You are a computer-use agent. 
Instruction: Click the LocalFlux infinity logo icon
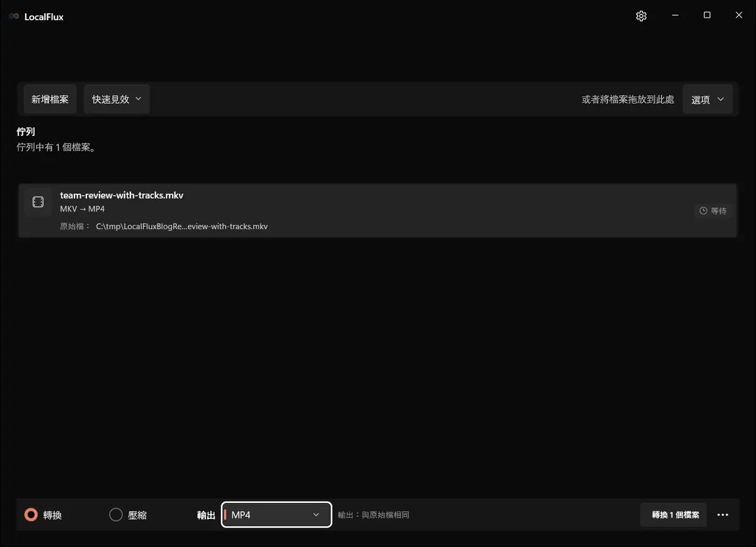pos(14,17)
